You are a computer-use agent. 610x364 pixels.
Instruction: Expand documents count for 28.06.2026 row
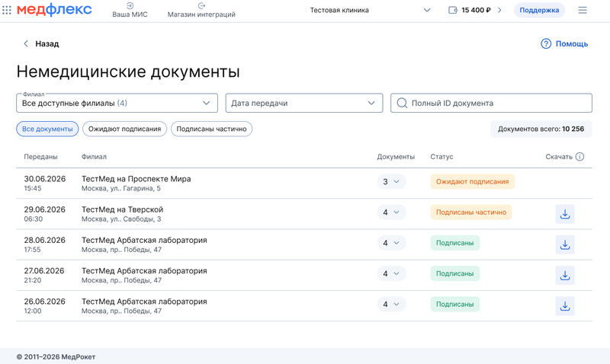click(x=391, y=243)
